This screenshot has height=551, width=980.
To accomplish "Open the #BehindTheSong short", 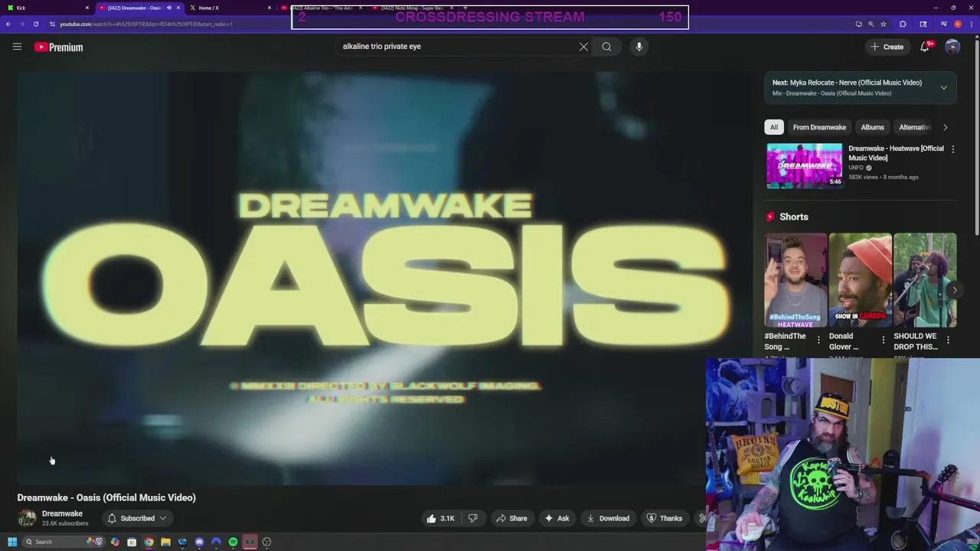I will coord(795,280).
